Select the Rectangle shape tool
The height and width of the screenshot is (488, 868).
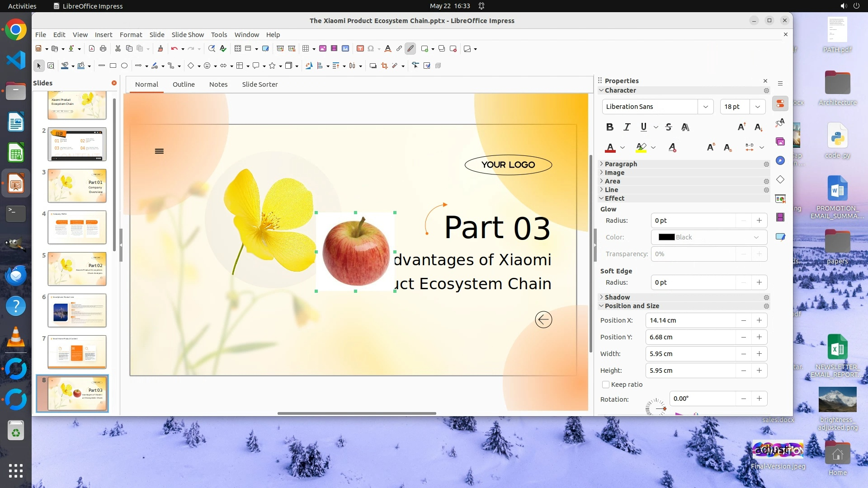tap(113, 66)
